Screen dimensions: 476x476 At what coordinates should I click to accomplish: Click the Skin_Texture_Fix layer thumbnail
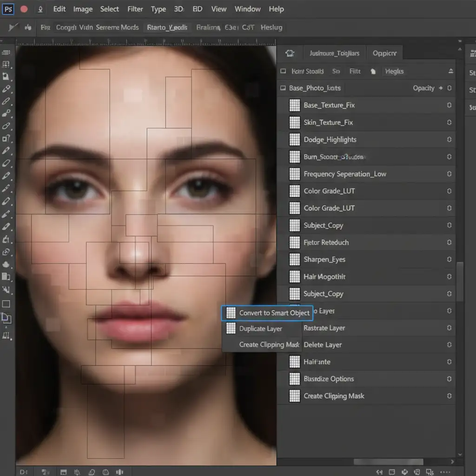pos(295,122)
